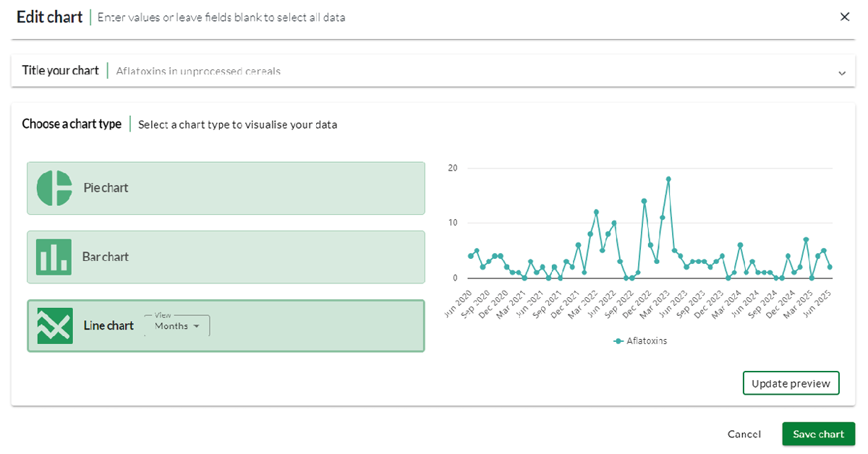
Task: Click the highest peak data point at 18
Action: point(668,179)
